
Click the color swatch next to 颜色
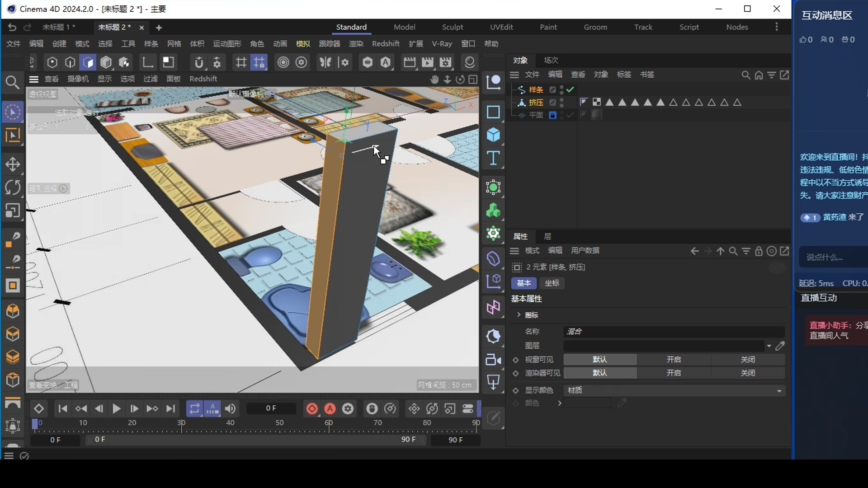587,403
